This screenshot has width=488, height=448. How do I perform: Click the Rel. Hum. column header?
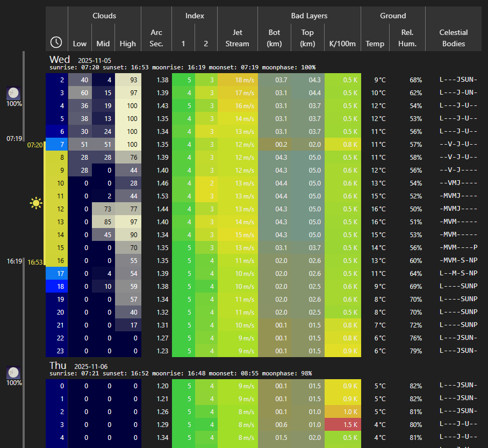tap(407, 38)
